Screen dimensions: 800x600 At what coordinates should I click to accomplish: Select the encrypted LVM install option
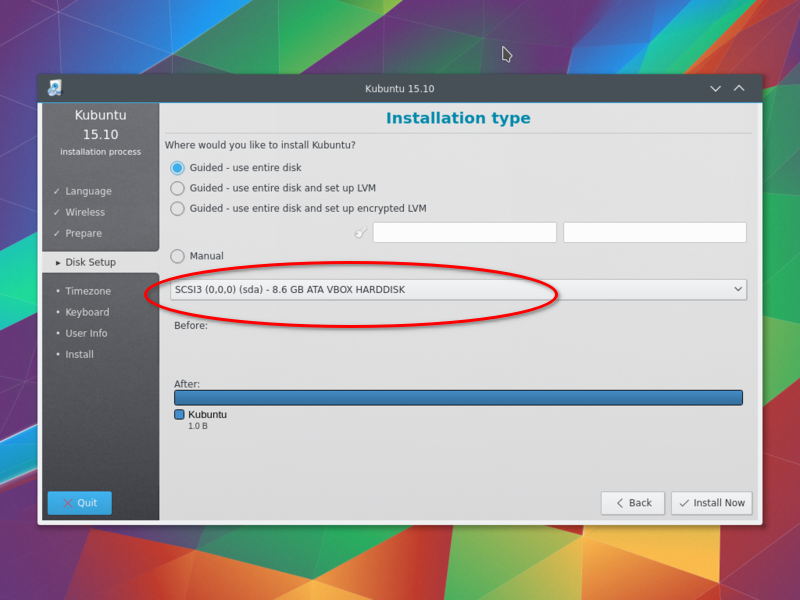(x=178, y=209)
